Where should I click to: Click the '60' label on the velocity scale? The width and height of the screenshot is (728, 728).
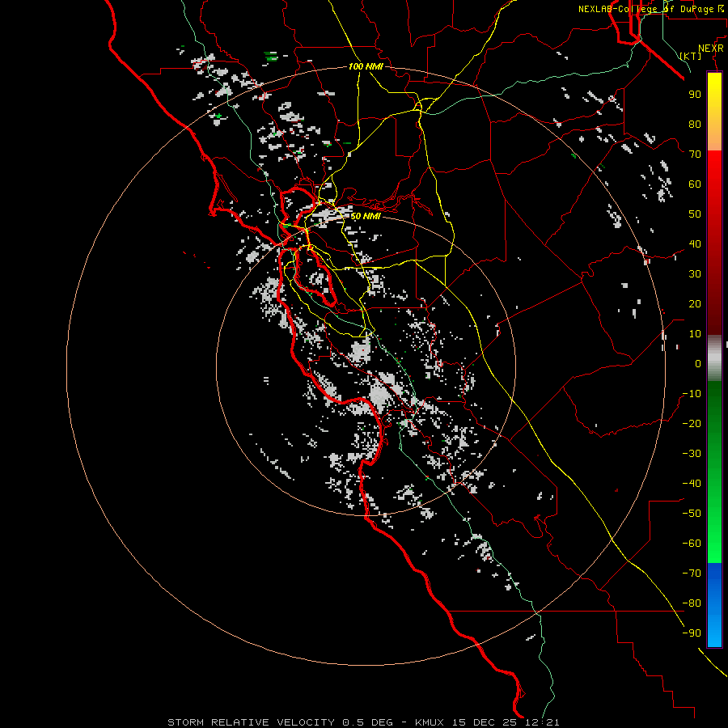pyautogui.click(x=695, y=184)
